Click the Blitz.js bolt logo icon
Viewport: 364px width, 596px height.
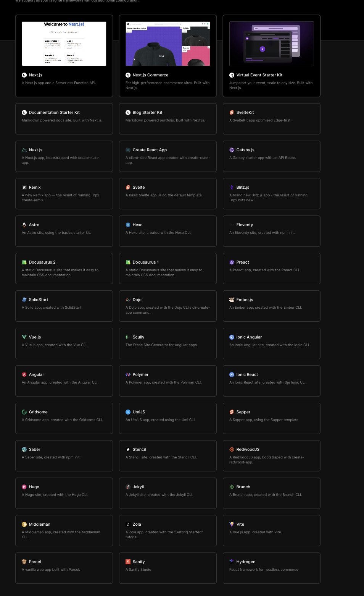(232, 187)
